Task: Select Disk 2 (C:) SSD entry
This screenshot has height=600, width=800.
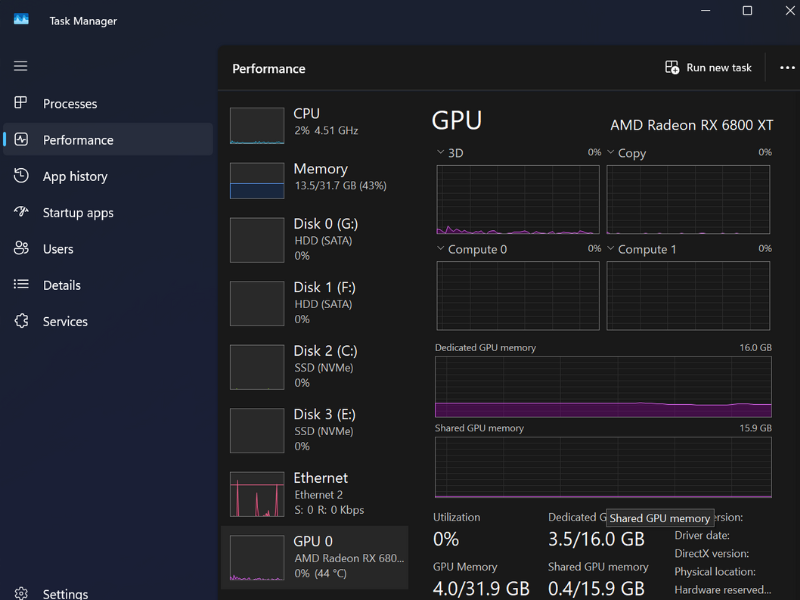Action: pyautogui.click(x=314, y=366)
